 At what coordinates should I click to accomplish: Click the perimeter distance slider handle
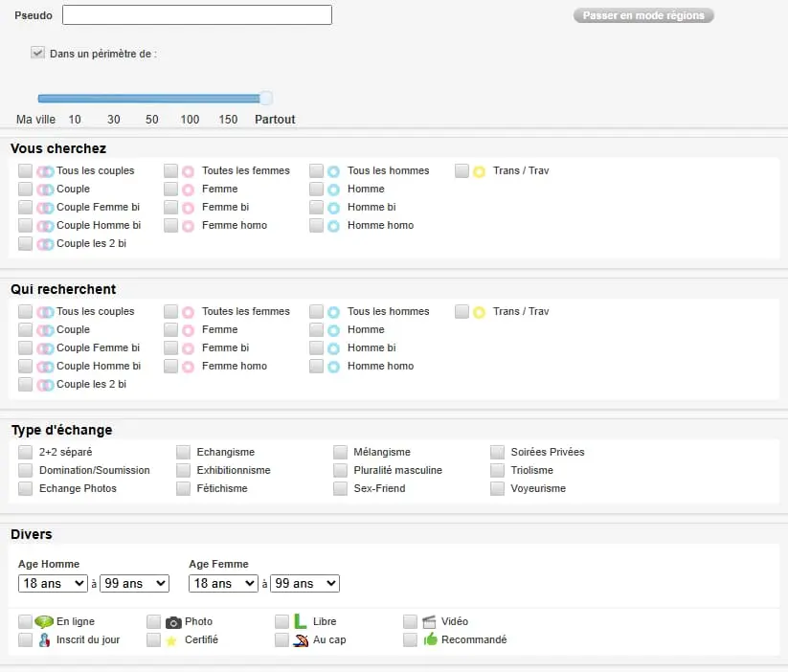tap(266, 98)
